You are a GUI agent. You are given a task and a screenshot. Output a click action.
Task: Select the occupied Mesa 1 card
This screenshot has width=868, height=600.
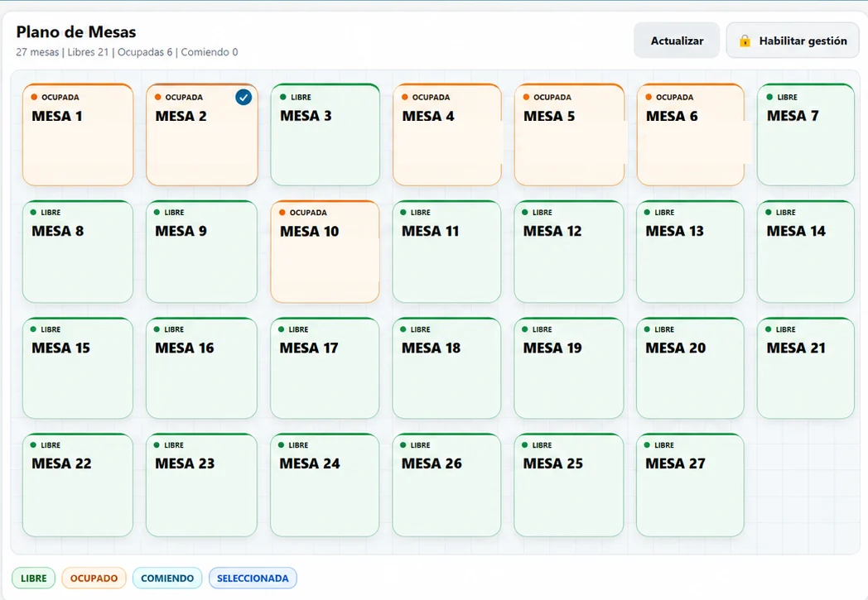pyautogui.click(x=78, y=134)
